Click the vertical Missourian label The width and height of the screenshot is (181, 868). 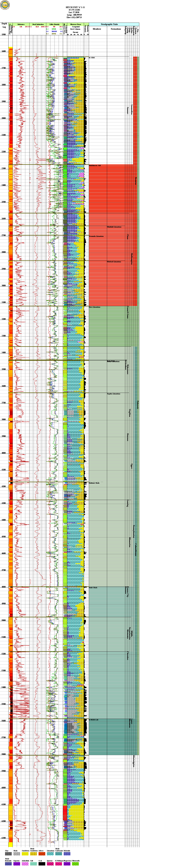click(130, 542)
